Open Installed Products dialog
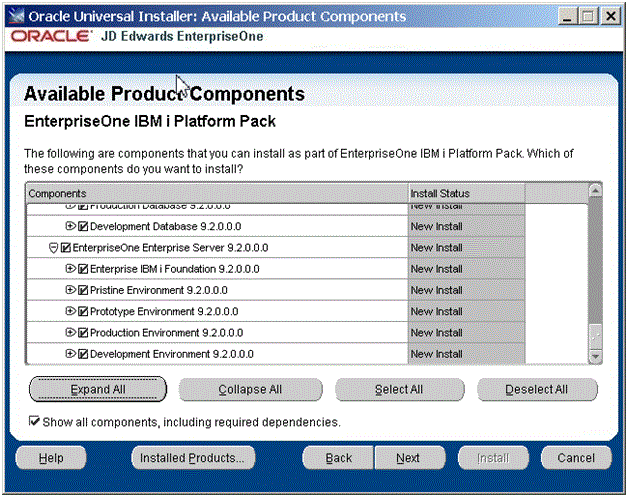The width and height of the screenshot is (628, 497). (x=193, y=458)
